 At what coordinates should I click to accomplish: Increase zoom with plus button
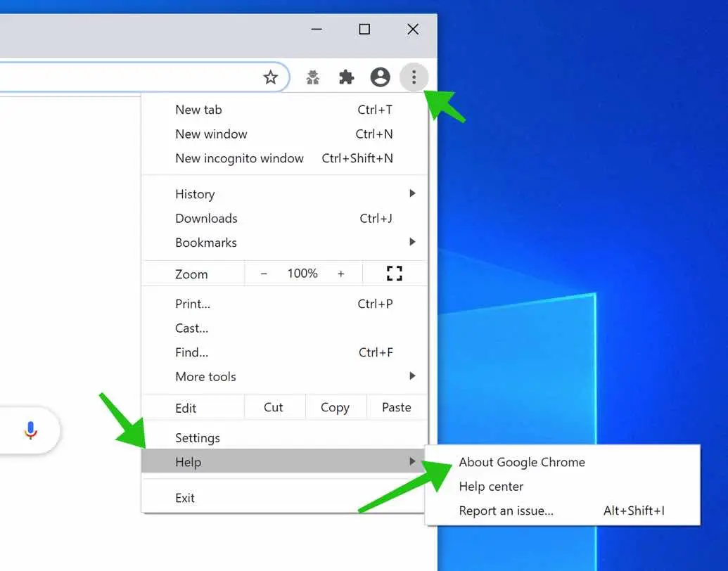(341, 274)
